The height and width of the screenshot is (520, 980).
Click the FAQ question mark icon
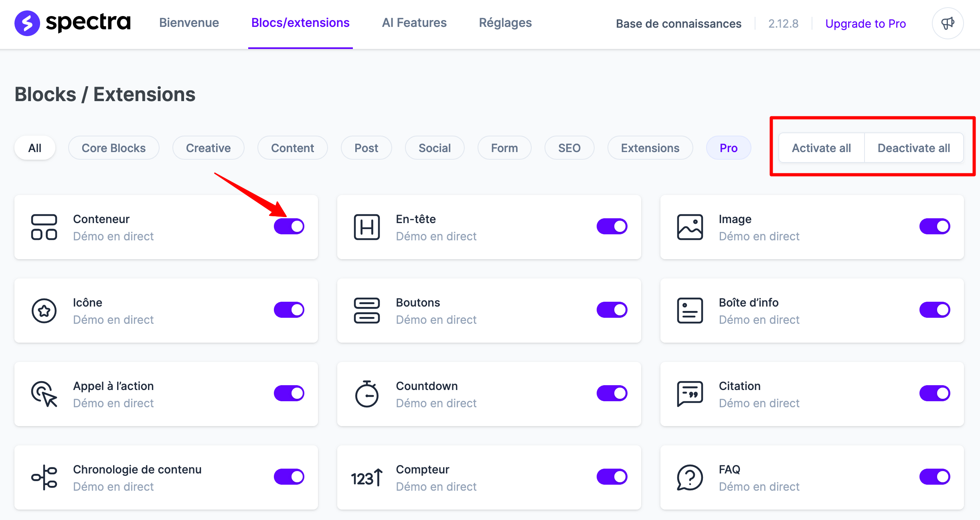689,477
